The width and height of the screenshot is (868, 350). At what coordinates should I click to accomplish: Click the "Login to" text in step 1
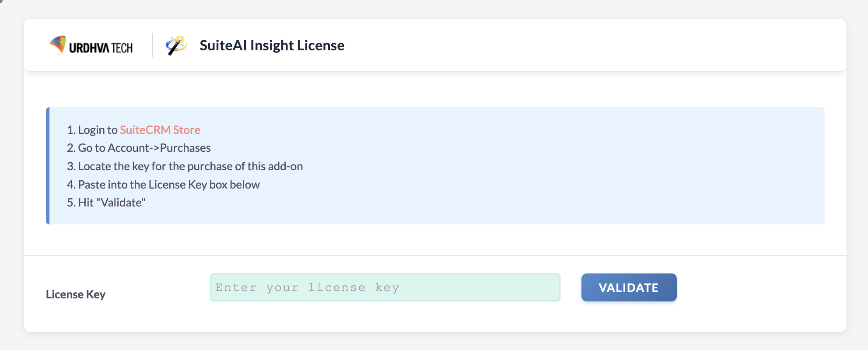point(98,130)
